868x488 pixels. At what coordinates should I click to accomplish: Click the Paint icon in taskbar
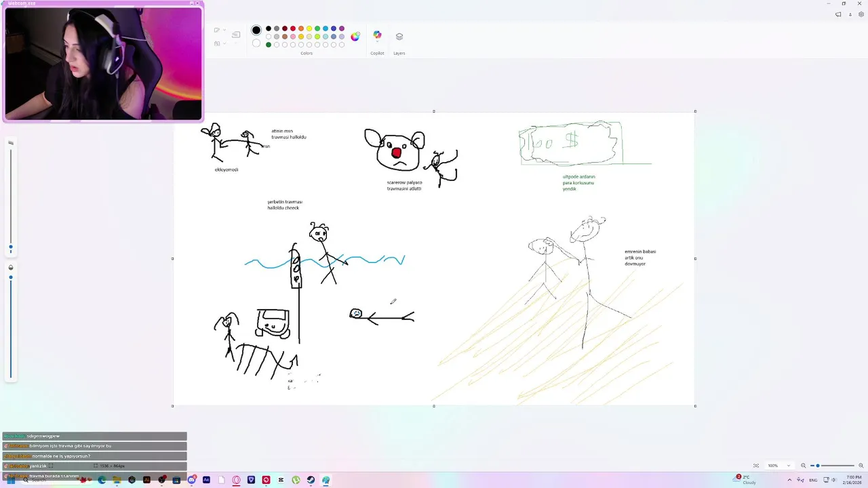[325, 480]
